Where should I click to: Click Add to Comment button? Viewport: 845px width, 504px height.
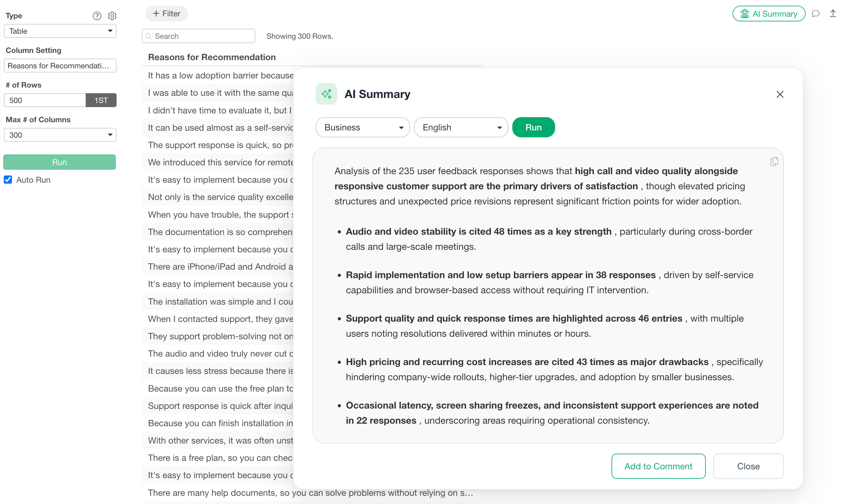(658, 466)
